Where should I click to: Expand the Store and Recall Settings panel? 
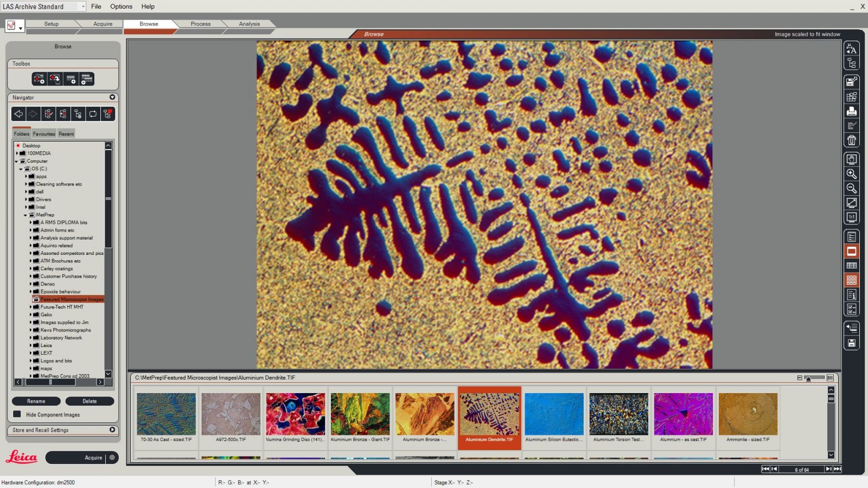click(112, 430)
